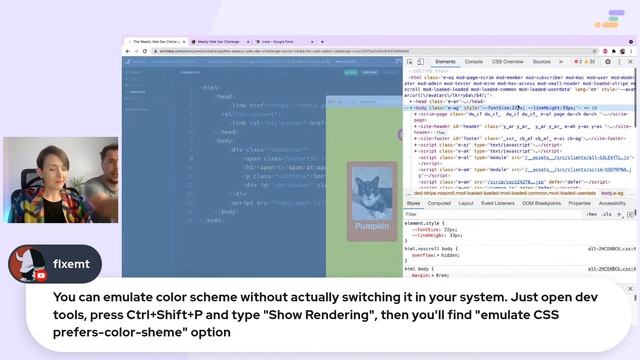Viewport: 640px width, 360px height.
Task: Open the CSS Overview tab
Action: pyautogui.click(x=507, y=62)
